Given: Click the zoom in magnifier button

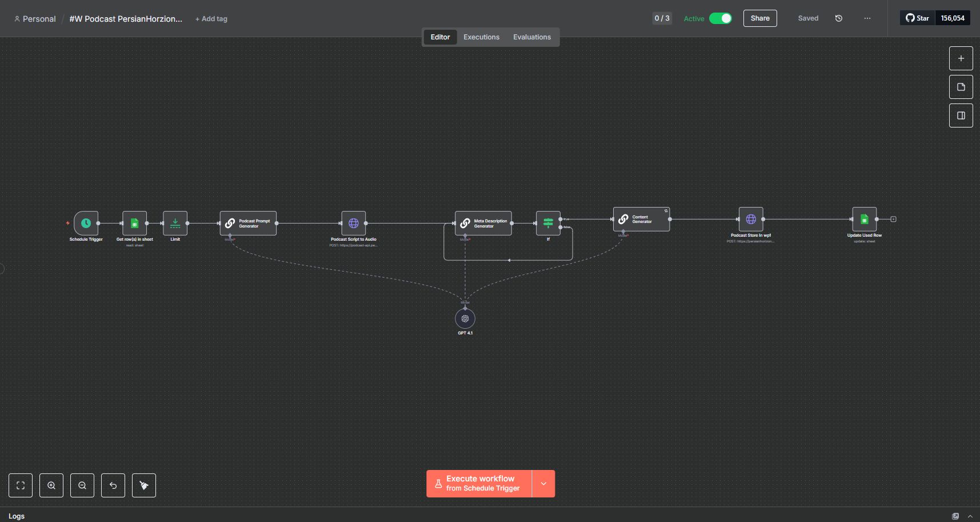Looking at the screenshot, I should coord(51,485).
